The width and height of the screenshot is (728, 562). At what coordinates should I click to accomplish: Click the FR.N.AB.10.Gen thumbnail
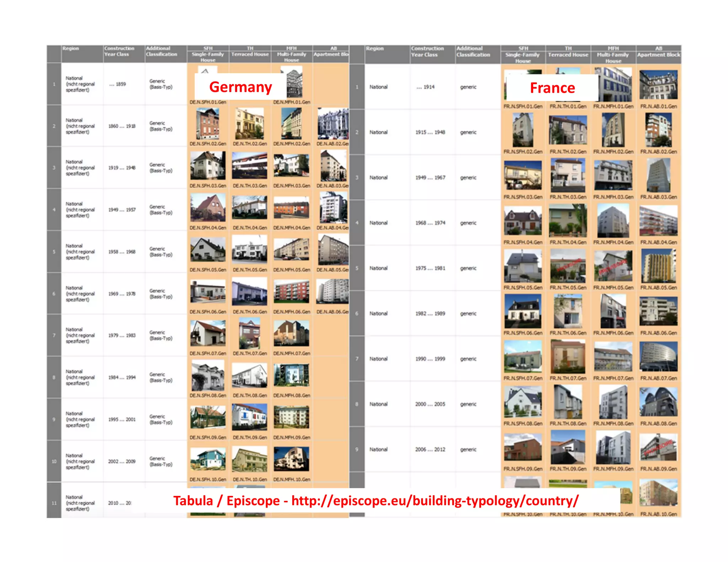(x=658, y=493)
